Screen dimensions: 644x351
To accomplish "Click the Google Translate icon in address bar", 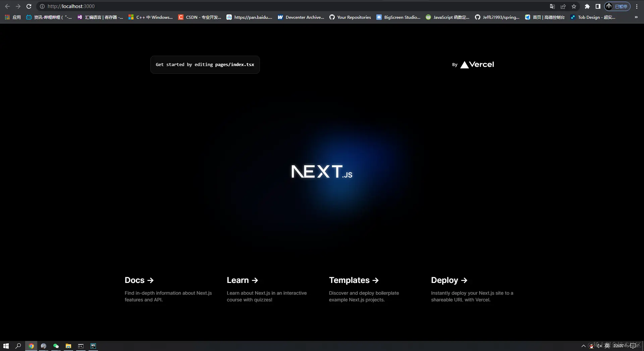I will tap(552, 6).
